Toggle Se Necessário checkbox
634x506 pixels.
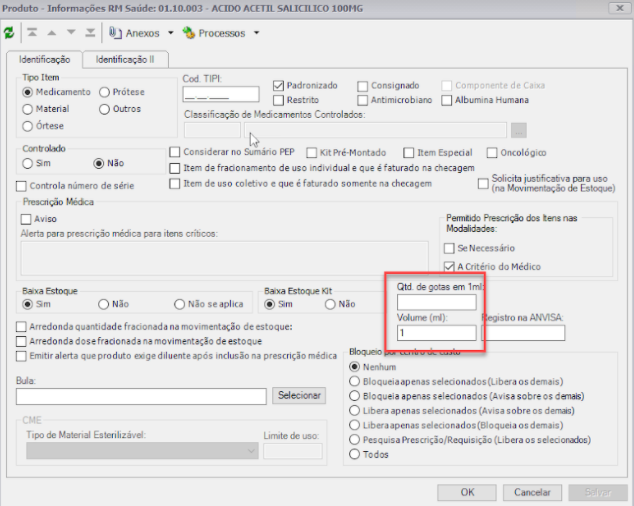pos(449,248)
